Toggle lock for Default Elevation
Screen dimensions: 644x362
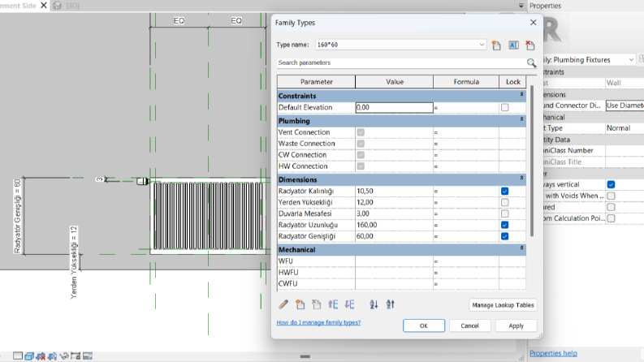pos(505,107)
